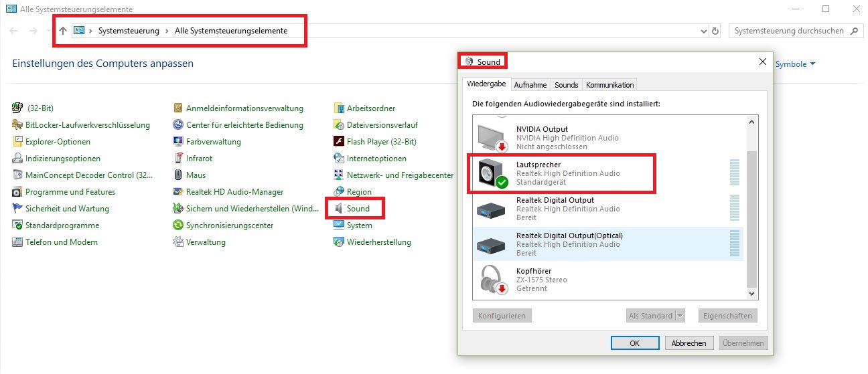The image size is (868, 374).
Task: Open Sichern und Wiederherstellen icon
Action: tap(178, 209)
